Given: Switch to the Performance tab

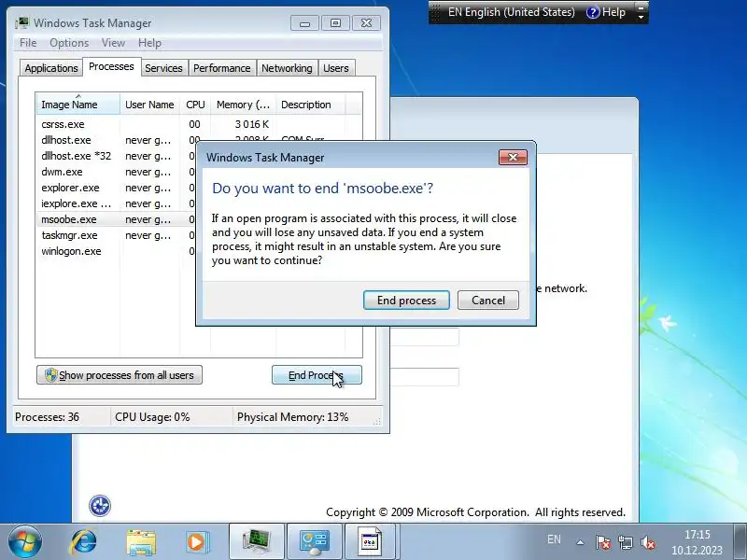Looking at the screenshot, I should click(x=221, y=68).
